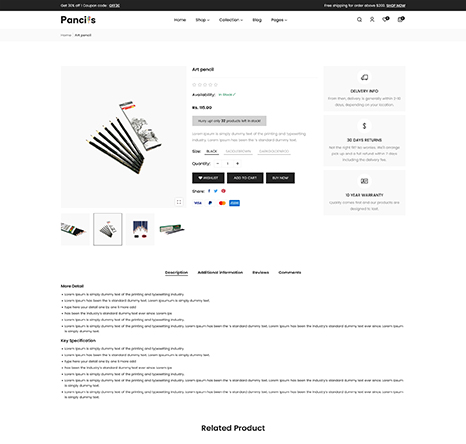Select the Darkgoldenrod variant option
Viewport: 466px width, 444px height.
point(274,151)
